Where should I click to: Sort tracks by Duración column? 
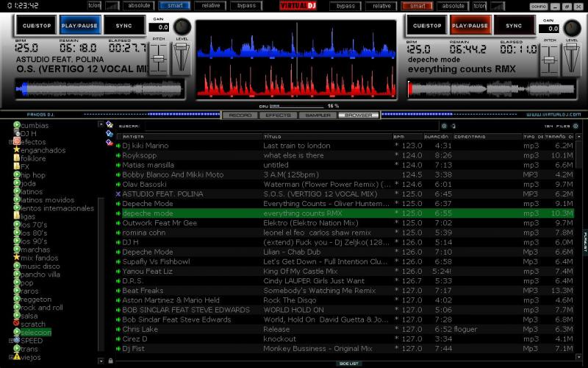coord(438,137)
